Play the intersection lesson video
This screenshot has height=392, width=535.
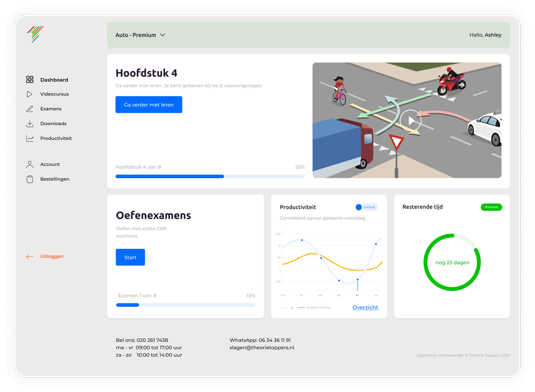pyautogui.click(x=410, y=120)
